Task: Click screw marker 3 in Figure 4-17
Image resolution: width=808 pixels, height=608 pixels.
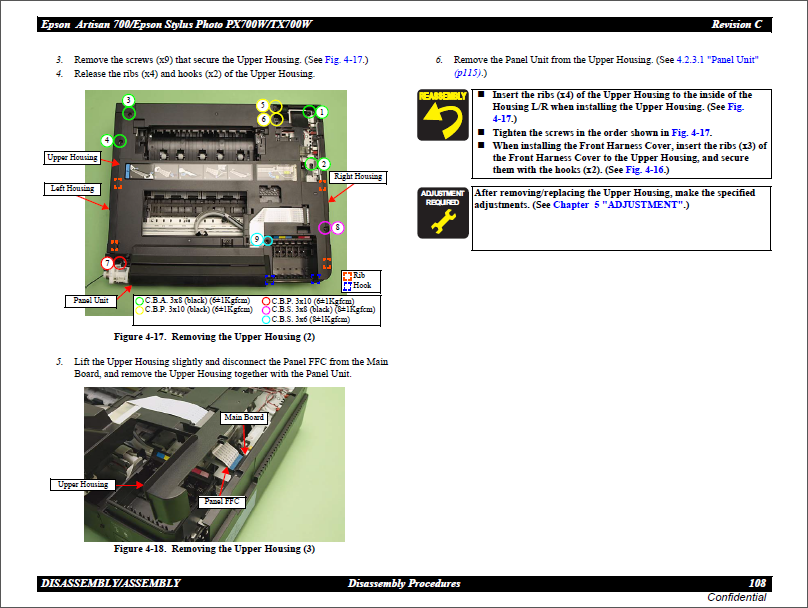Action: [x=128, y=100]
